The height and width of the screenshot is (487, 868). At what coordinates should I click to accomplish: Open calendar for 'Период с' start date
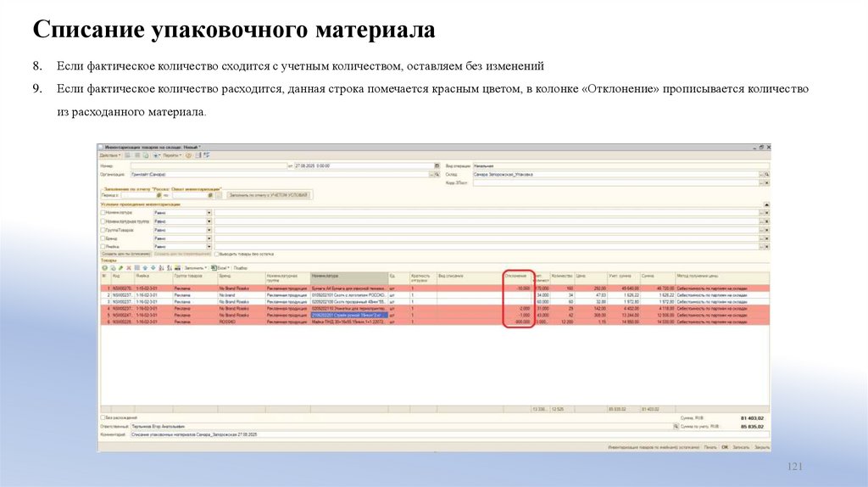(159, 195)
